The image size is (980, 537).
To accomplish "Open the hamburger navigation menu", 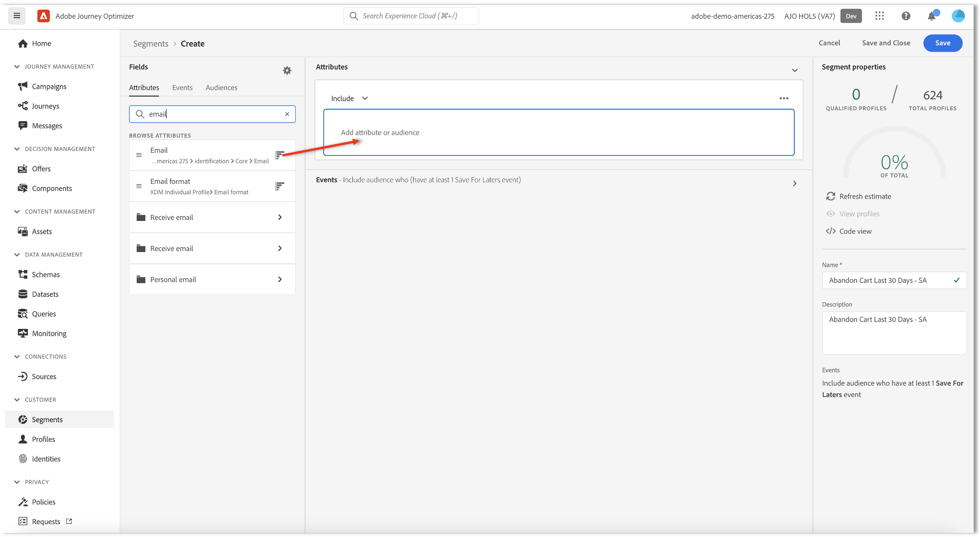I will pyautogui.click(x=17, y=16).
